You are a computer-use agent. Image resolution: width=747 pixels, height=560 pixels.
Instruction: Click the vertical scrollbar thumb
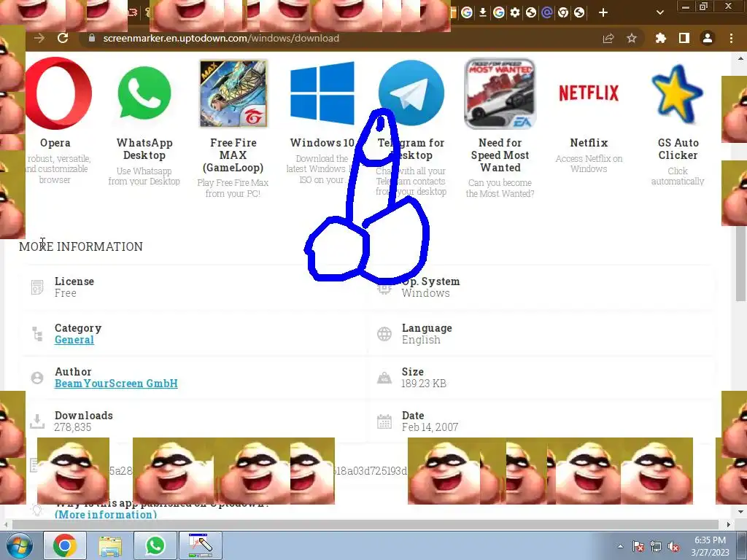pos(740,264)
